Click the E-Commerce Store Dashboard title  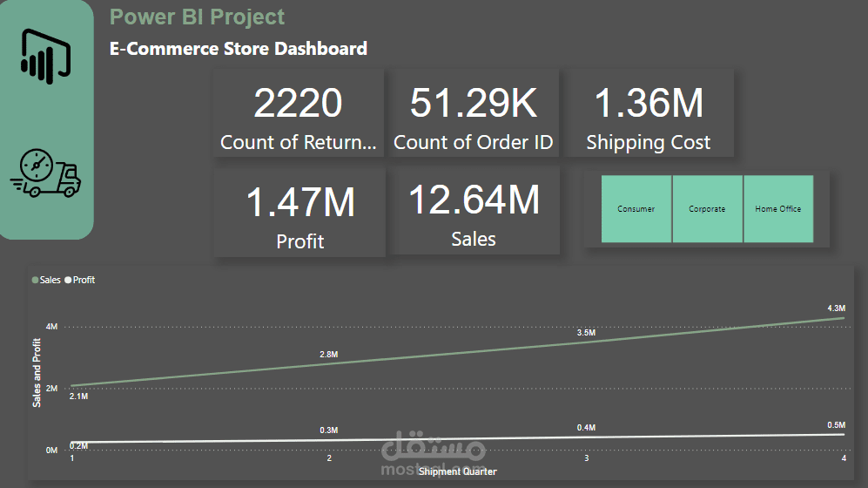point(238,49)
